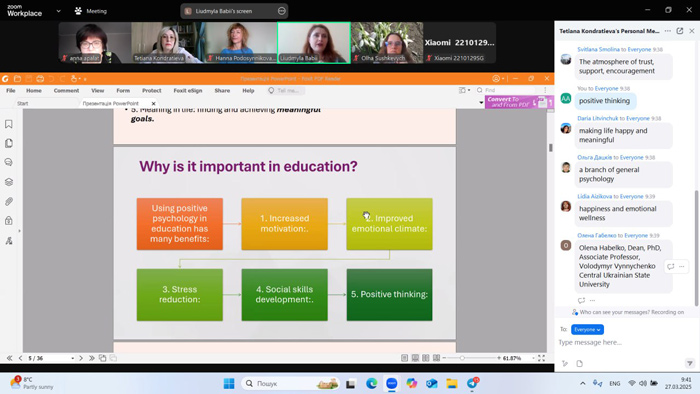The width and height of the screenshot is (700, 394).
Task: Open the Security lock panel icon
Action: point(8,221)
